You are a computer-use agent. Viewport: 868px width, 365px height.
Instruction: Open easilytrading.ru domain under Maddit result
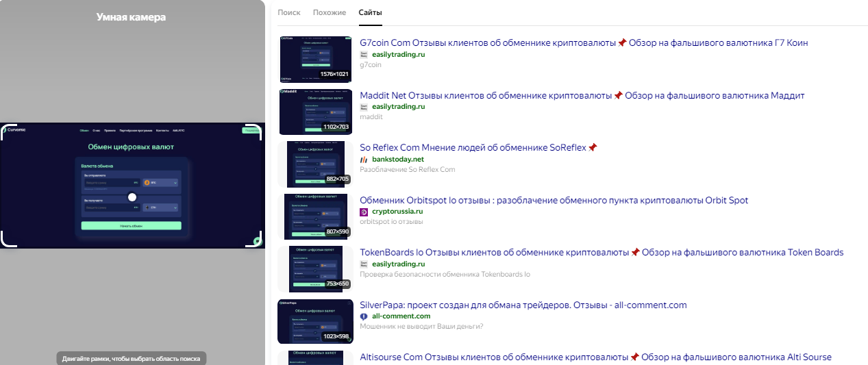click(x=399, y=107)
